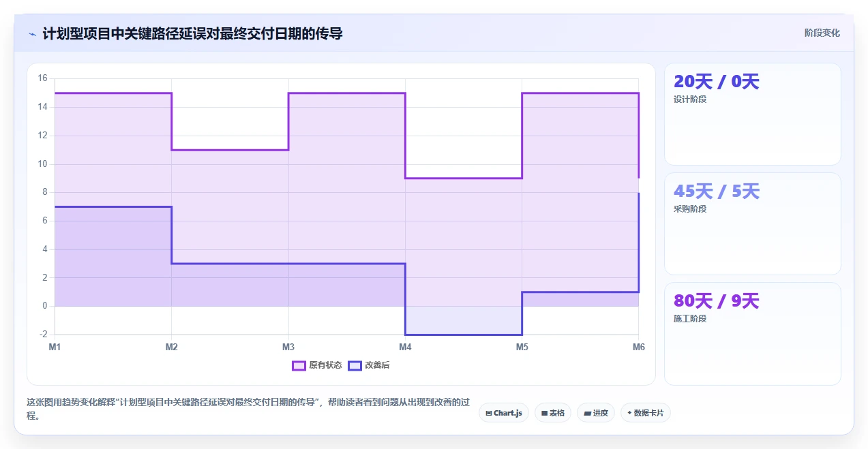Image resolution: width=868 pixels, height=449 pixels.
Task: Click the 20天 / 0天 value text
Action: [x=716, y=82]
